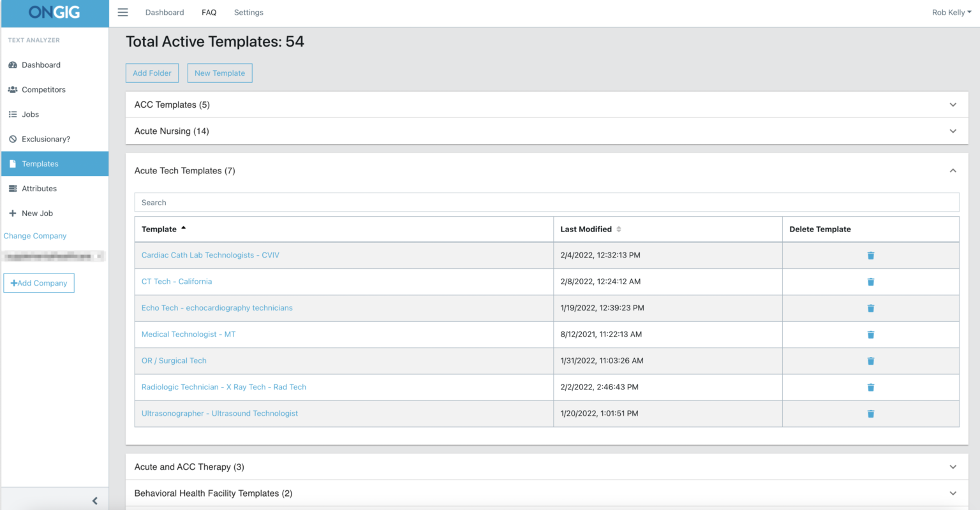Open the Rob Kelly account dropdown
980x510 pixels.
[x=951, y=12]
